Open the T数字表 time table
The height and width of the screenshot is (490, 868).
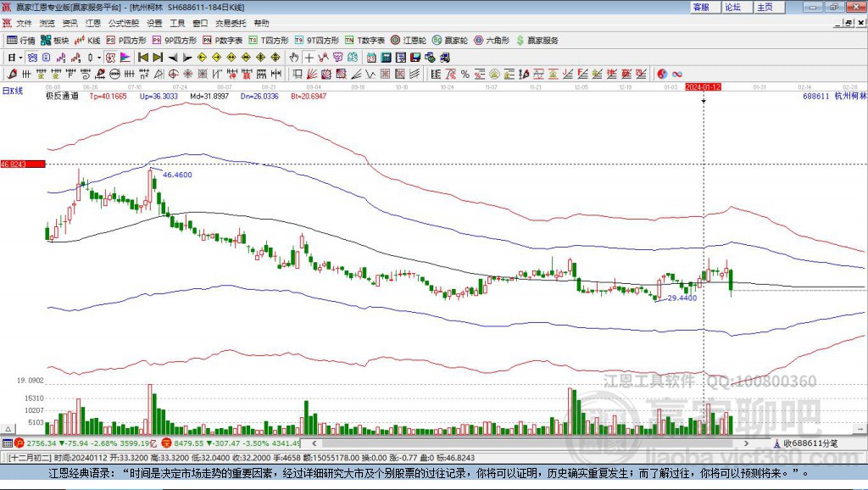(364, 41)
